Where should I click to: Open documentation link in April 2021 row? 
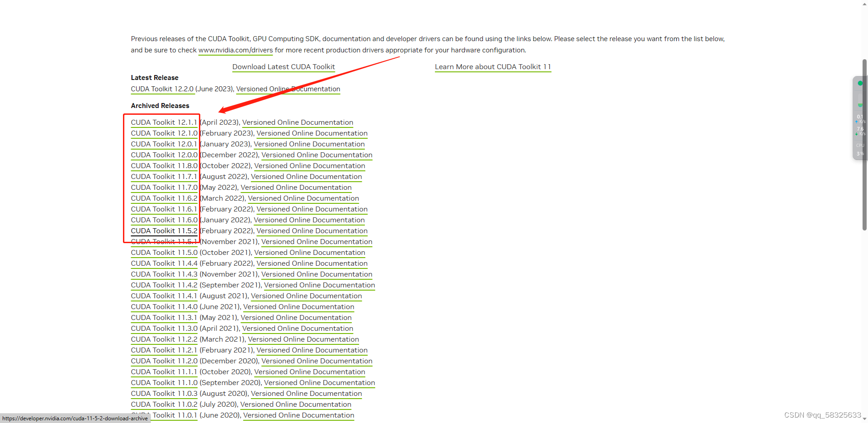297,329
